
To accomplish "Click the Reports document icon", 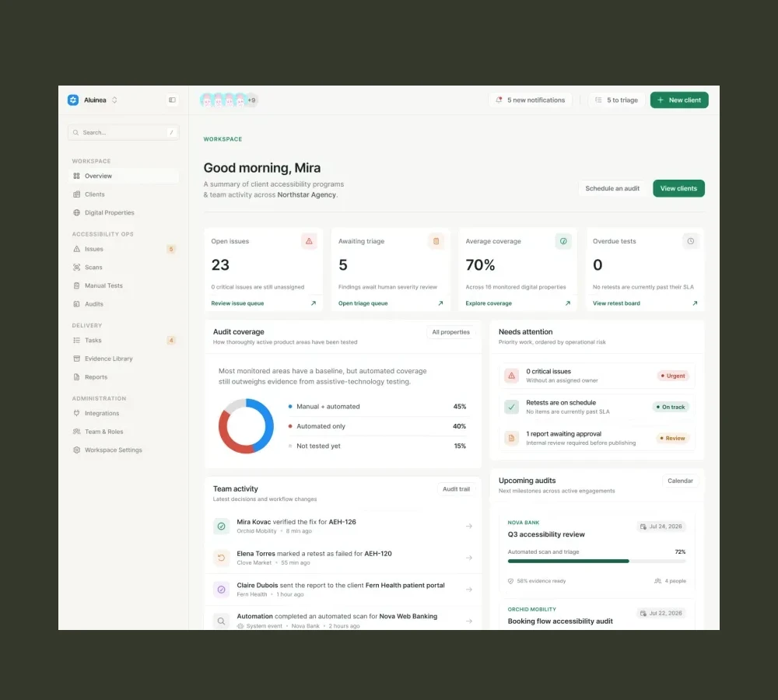I will [76, 376].
